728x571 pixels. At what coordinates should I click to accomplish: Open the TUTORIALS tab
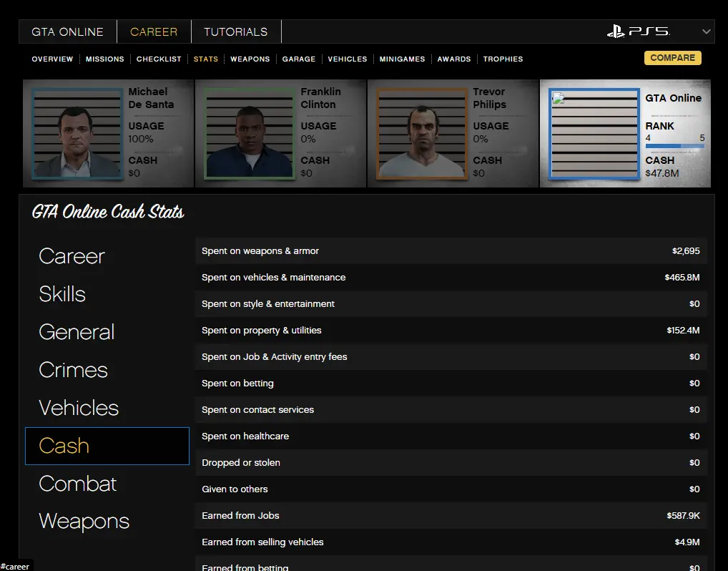click(x=236, y=31)
